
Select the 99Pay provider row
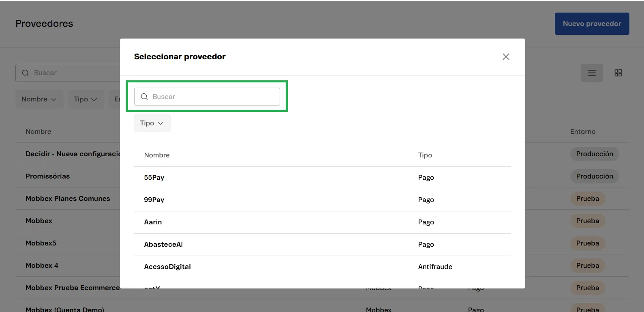click(x=323, y=200)
